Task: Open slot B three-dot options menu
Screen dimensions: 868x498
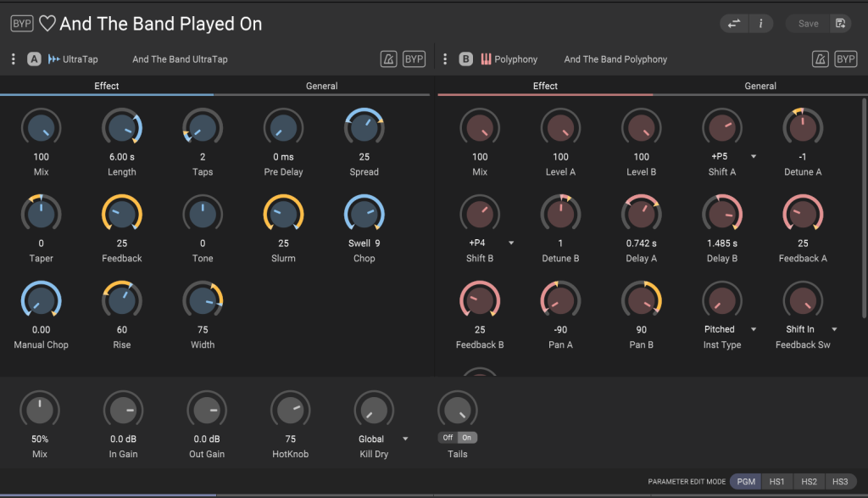Action: 445,59
